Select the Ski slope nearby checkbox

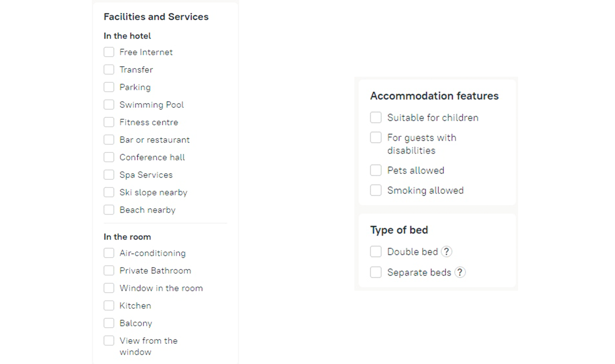tap(109, 192)
